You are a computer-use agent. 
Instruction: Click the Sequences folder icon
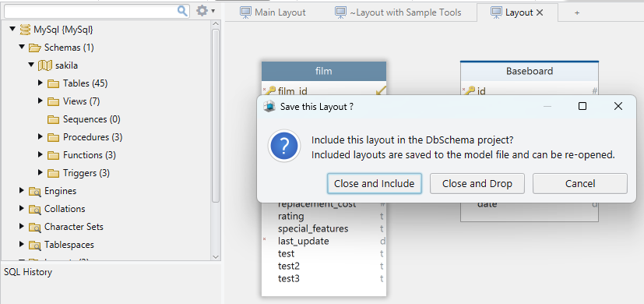[x=54, y=119]
